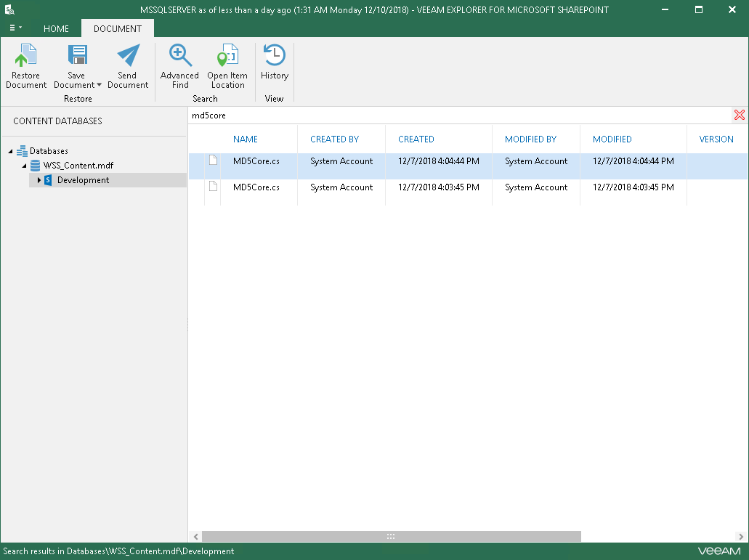
Task: Select MD5Core.cs created at 4:03:45 PM
Action: point(468,192)
